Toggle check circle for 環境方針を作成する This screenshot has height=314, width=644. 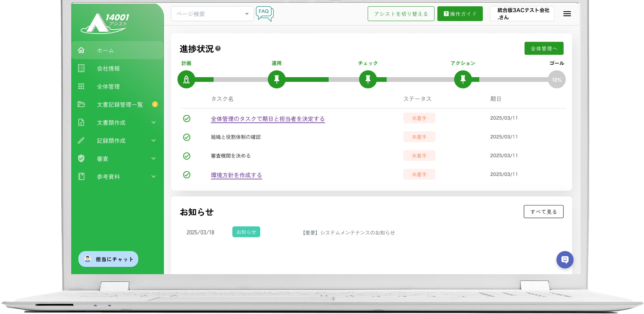[187, 175]
